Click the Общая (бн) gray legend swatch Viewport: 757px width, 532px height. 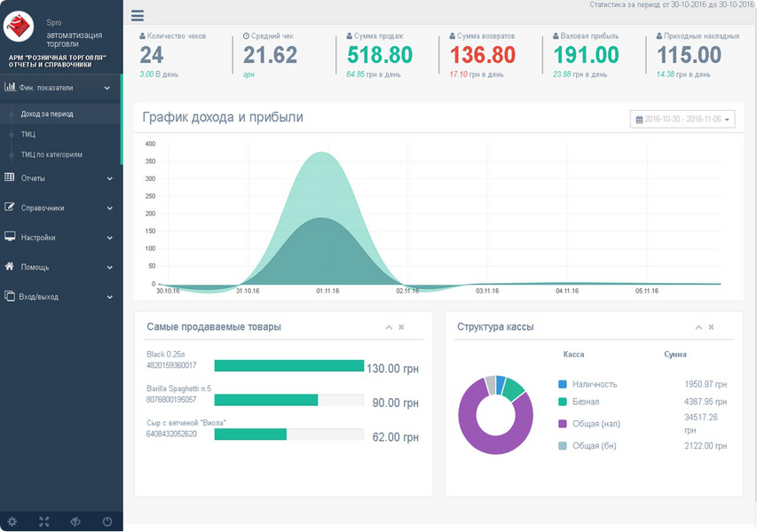click(x=563, y=446)
